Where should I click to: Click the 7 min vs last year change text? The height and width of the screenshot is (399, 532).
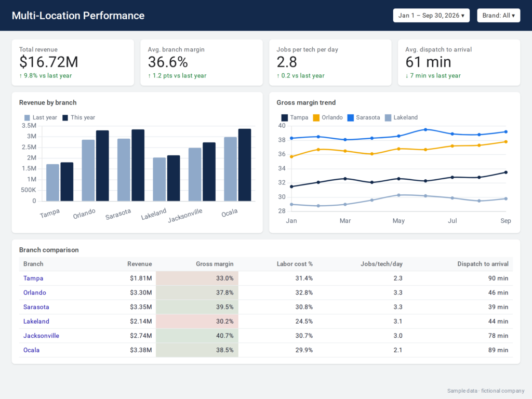click(433, 76)
